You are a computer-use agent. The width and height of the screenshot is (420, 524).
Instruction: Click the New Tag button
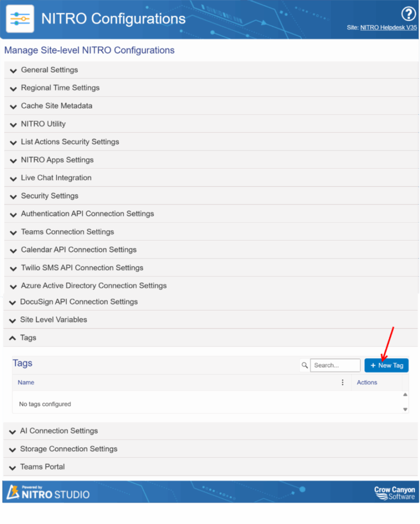(x=386, y=365)
